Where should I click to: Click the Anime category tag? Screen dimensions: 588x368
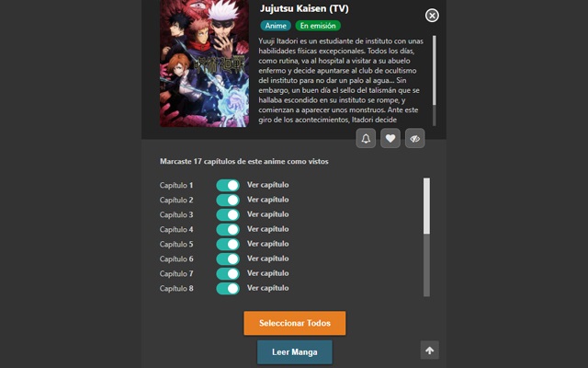pos(276,26)
